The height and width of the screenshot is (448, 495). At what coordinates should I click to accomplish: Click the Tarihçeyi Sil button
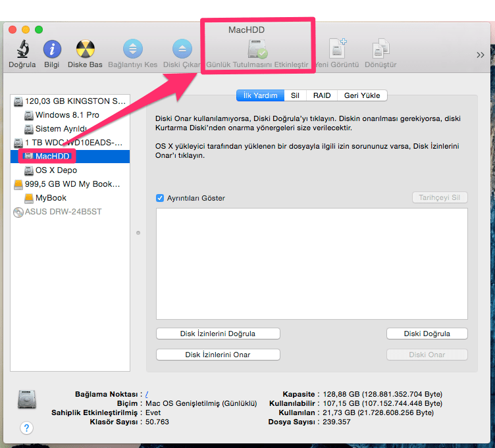(x=440, y=197)
